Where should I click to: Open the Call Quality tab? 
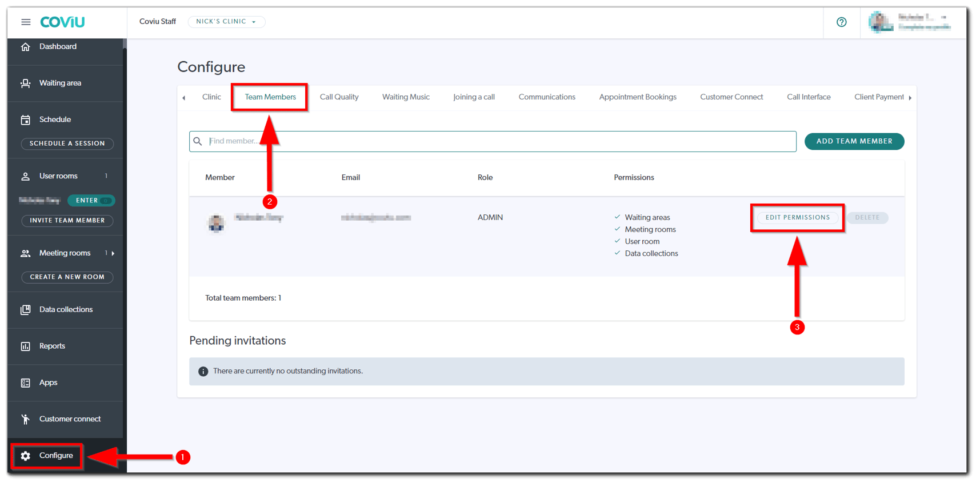point(339,97)
